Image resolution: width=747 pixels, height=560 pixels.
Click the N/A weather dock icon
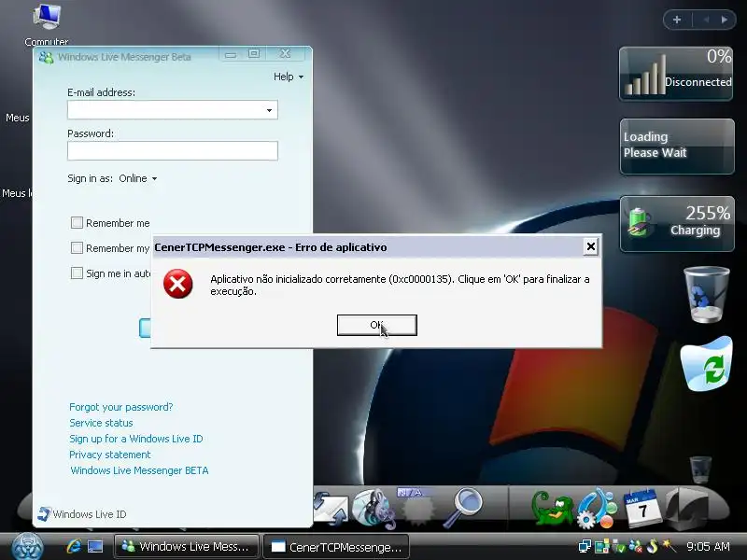pyautogui.click(x=416, y=506)
